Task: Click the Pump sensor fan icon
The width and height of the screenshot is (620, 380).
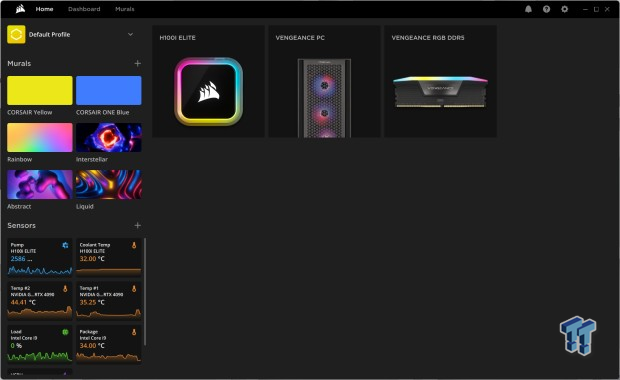Action: [x=65, y=245]
